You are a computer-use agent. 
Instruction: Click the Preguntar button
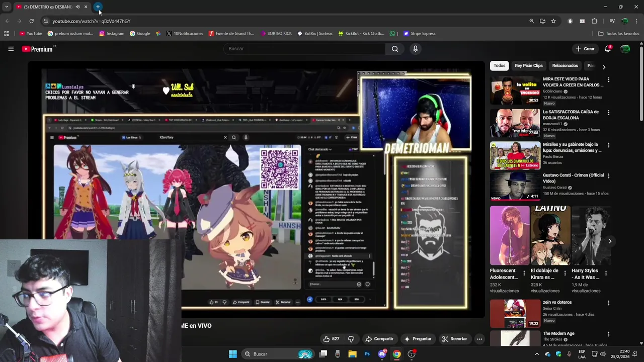point(418,339)
